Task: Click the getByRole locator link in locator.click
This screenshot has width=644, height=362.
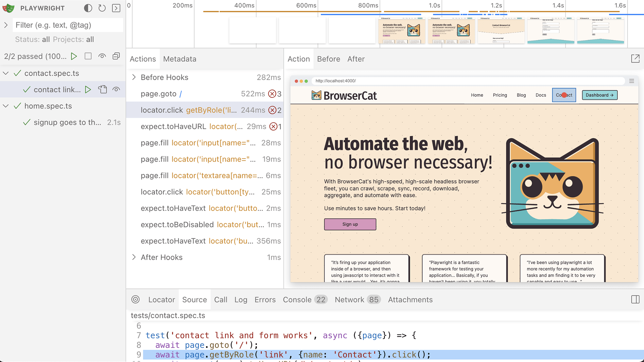Action: [x=211, y=110]
